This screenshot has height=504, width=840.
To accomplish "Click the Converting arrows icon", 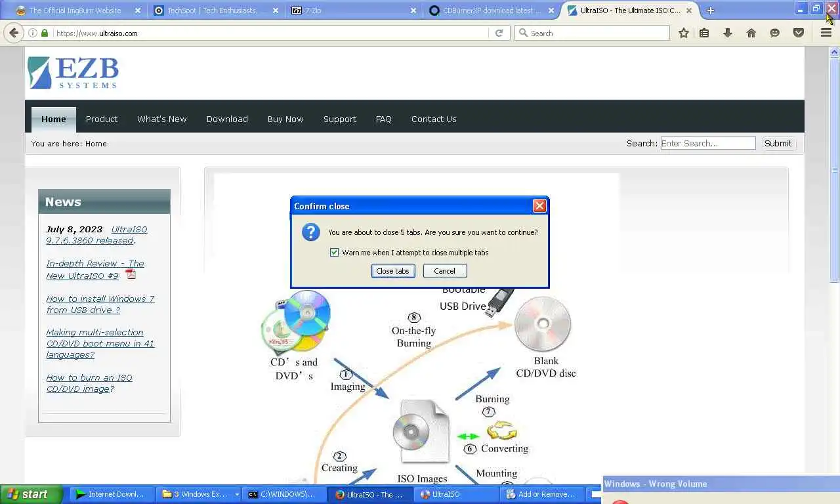I will [502, 431].
